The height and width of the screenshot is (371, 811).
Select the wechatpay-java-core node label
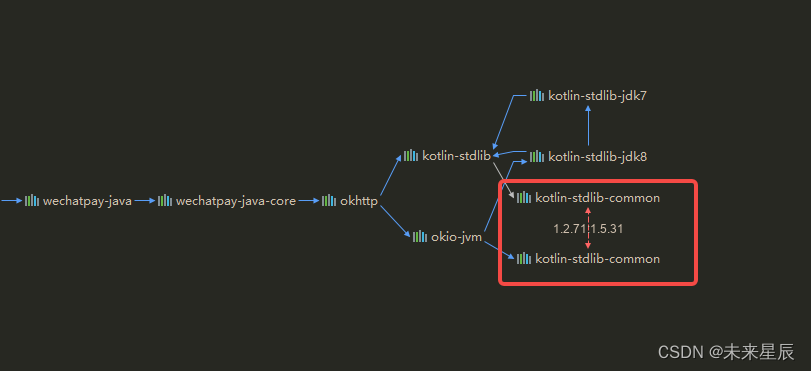tap(236, 201)
